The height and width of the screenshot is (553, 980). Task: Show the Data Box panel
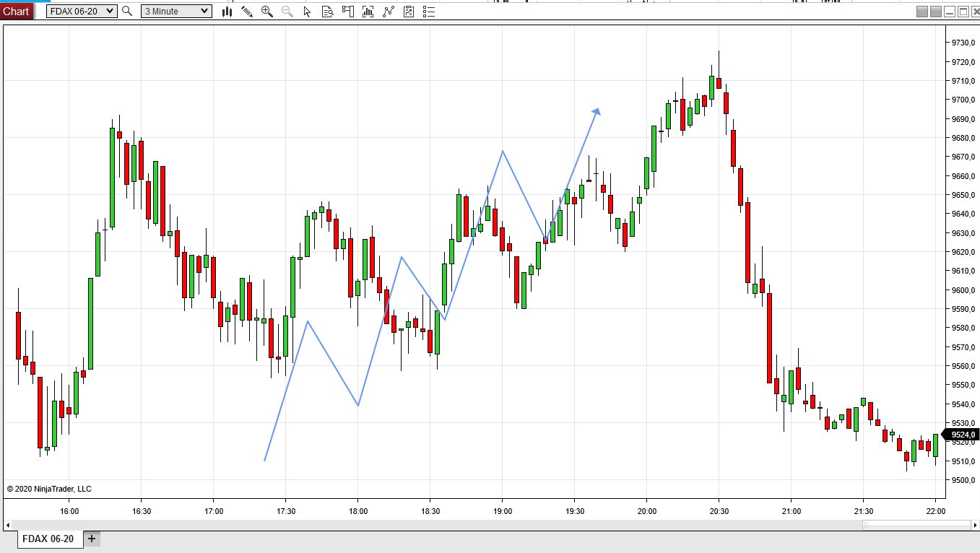pyautogui.click(x=328, y=11)
